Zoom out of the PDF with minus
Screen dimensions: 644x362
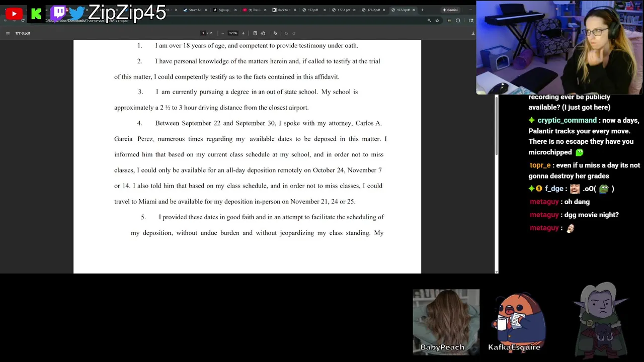pyautogui.click(x=222, y=33)
